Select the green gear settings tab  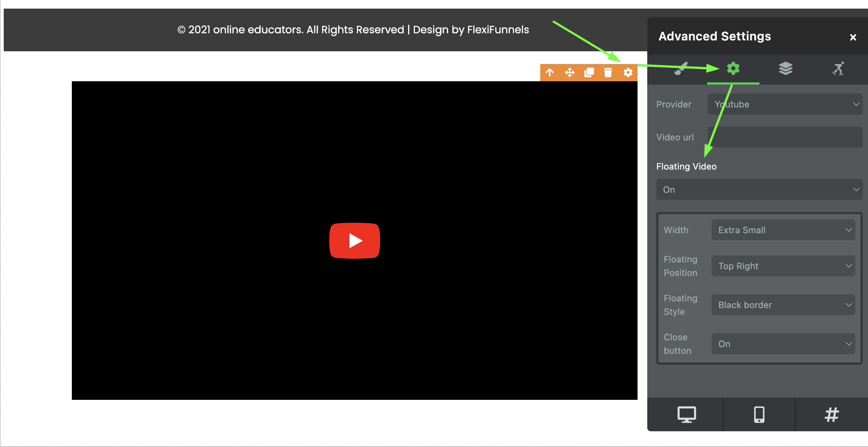733,69
